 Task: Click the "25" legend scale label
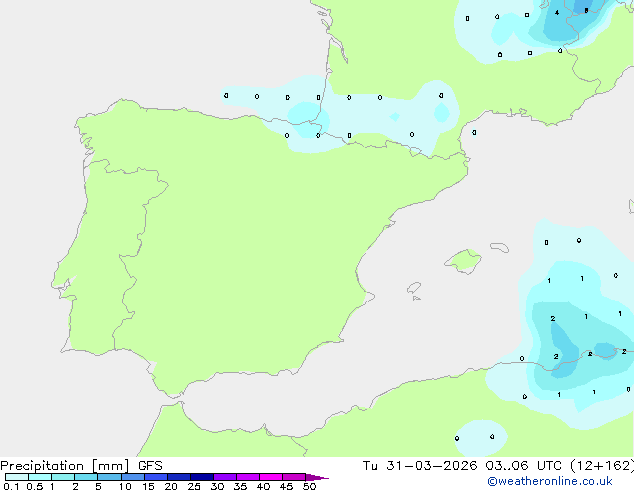pyautogui.click(x=194, y=486)
